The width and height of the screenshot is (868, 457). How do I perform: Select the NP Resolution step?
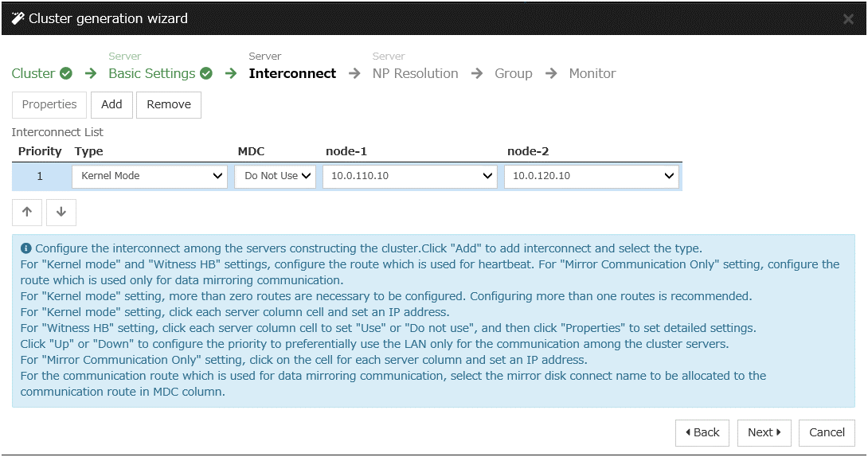coord(415,74)
